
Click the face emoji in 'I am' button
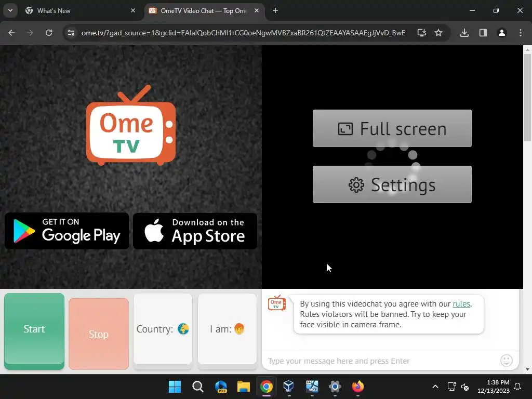[239, 329]
